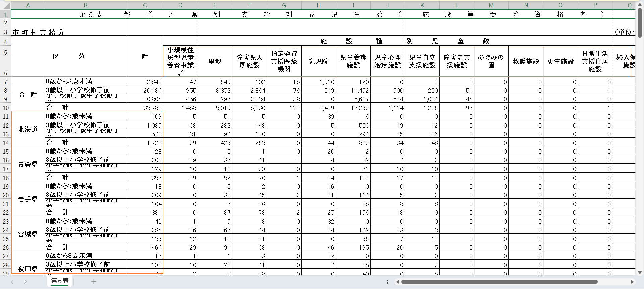Add a new sheet with plus icon
The height and width of the screenshot is (289, 644).
pos(94,282)
